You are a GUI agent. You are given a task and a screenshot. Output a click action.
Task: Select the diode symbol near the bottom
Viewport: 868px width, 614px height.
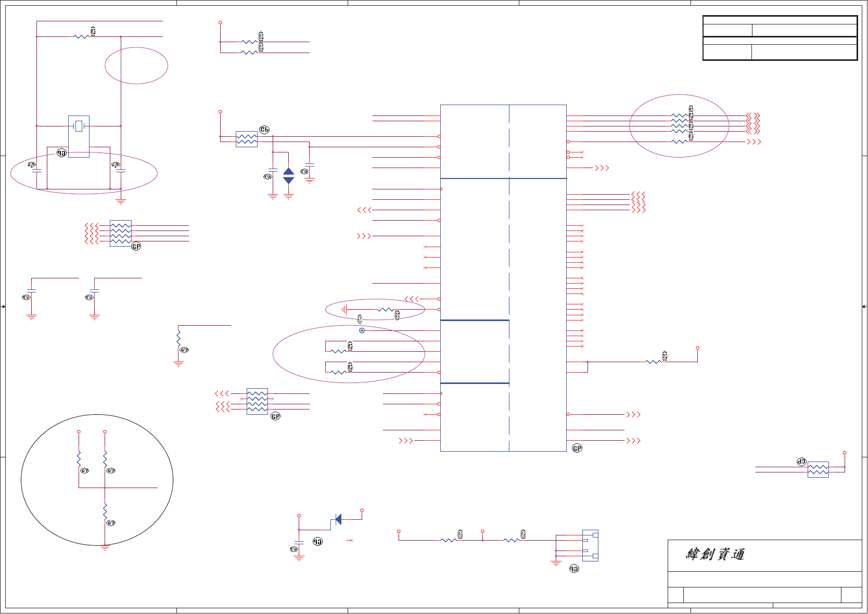tap(338, 519)
